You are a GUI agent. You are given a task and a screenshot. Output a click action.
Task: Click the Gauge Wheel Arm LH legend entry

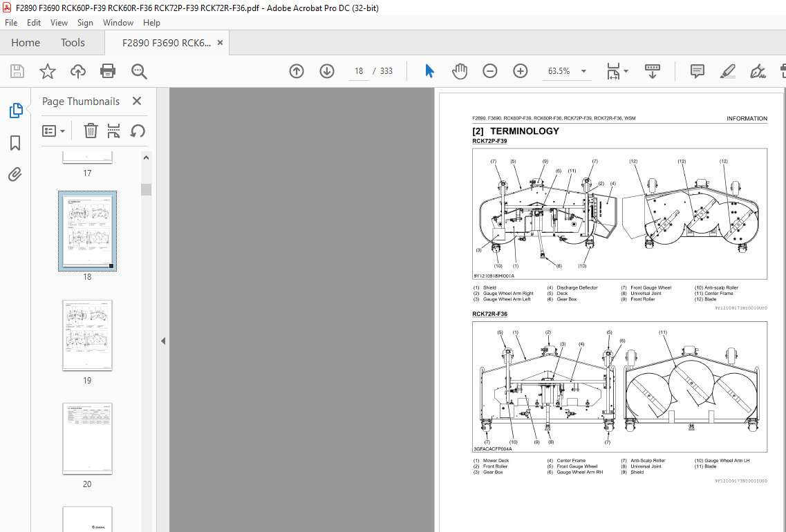tap(722, 460)
